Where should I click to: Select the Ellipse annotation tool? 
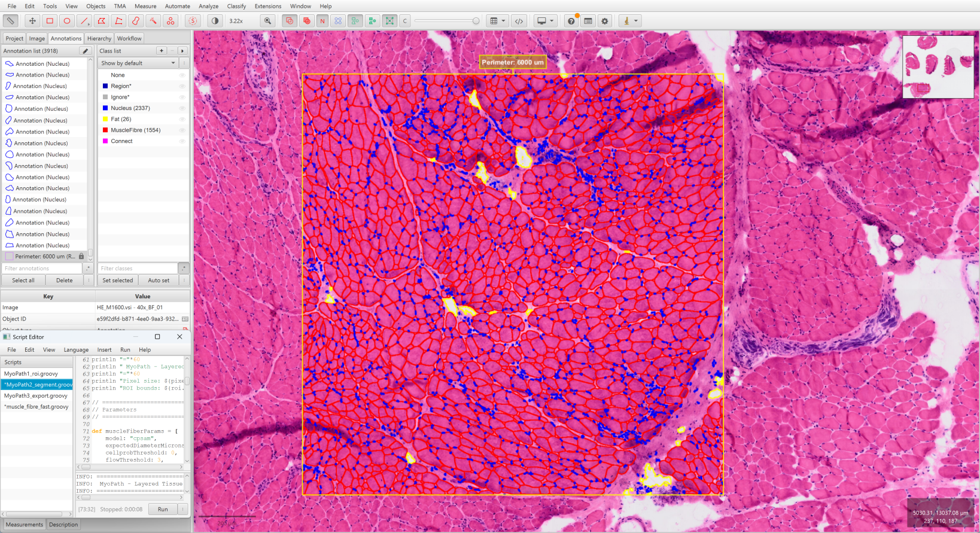(x=67, y=21)
